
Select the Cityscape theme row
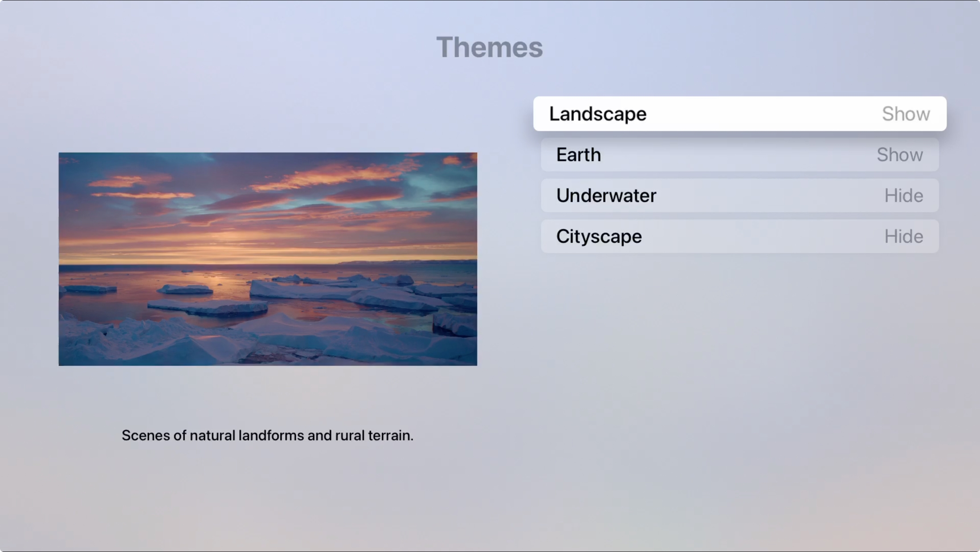(x=739, y=236)
